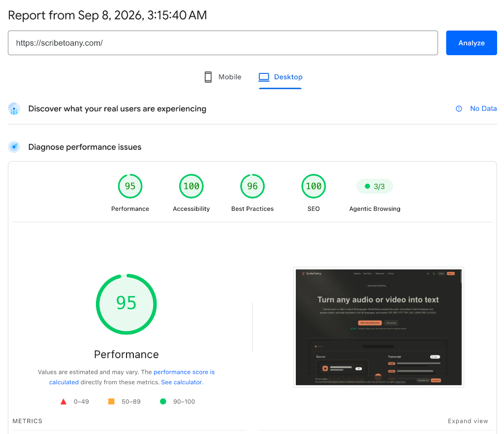Click the scribetoany.com URL input field
Screen dimensions: 504x434
[223, 43]
